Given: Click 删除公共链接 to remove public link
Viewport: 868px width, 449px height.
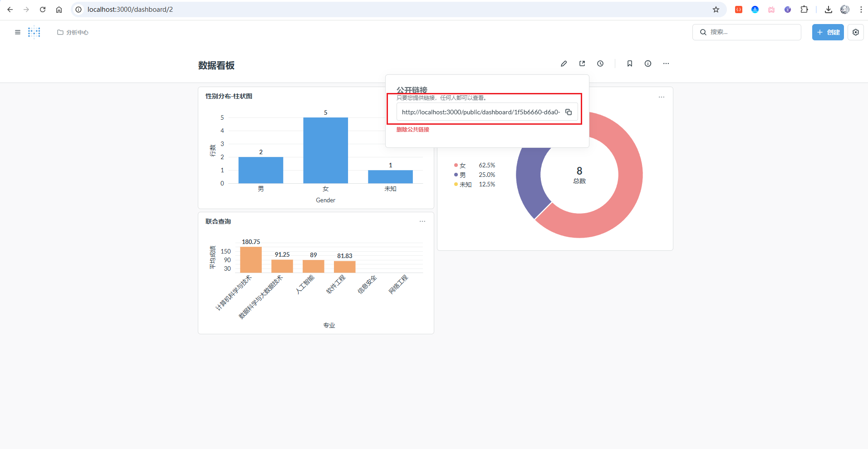Looking at the screenshot, I should click(412, 130).
